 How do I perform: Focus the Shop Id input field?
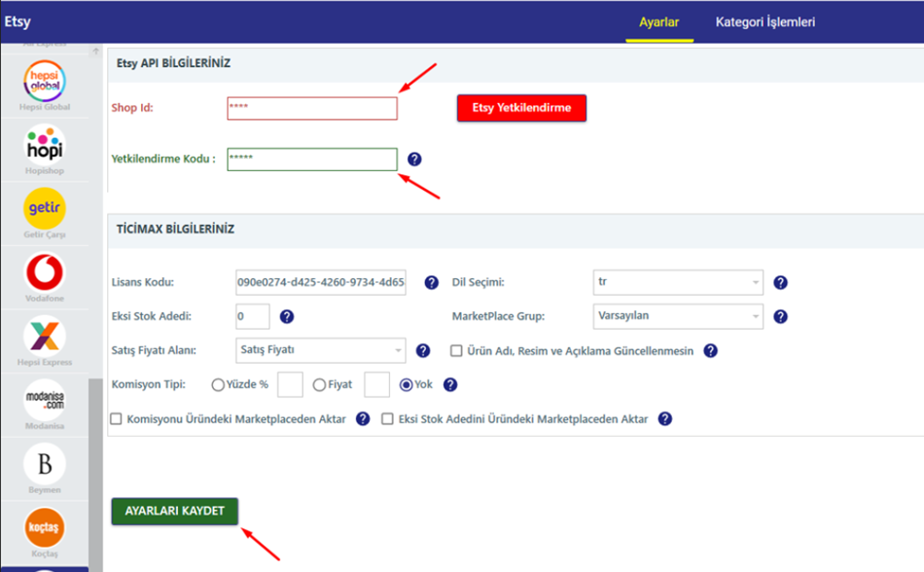tap(312, 108)
